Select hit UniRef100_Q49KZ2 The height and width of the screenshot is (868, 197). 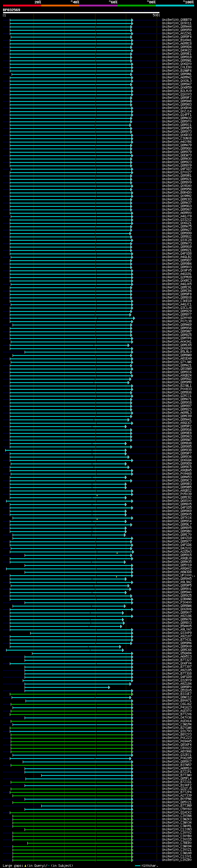[x=177, y=50]
